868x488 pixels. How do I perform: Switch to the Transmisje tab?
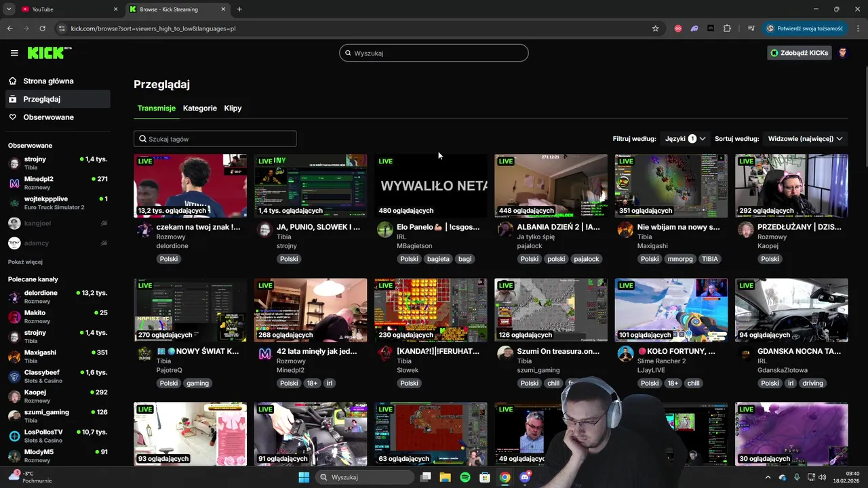click(x=156, y=108)
